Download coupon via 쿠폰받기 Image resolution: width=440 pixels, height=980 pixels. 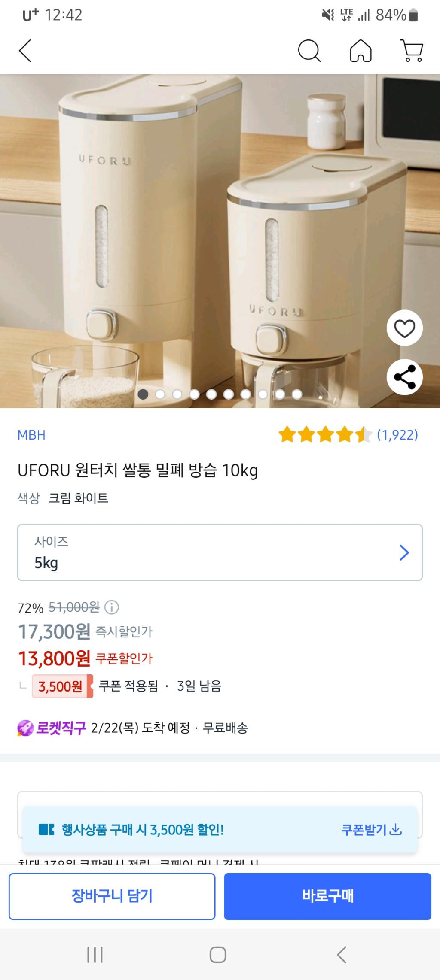(x=371, y=830)
